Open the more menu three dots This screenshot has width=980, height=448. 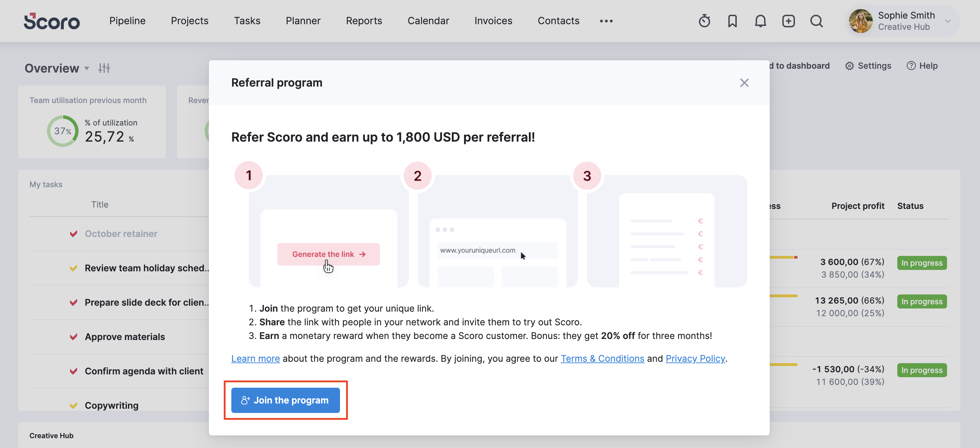(606, 21)
